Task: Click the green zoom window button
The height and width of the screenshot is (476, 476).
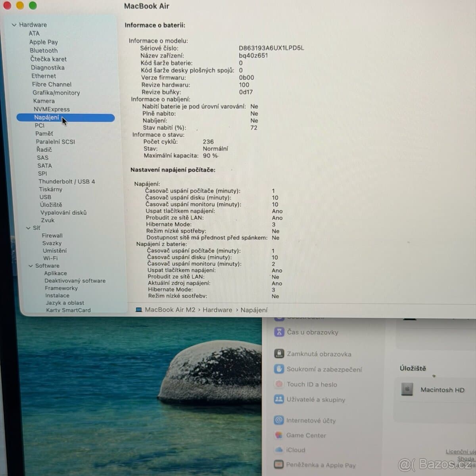Action: [x=33, y=6]
